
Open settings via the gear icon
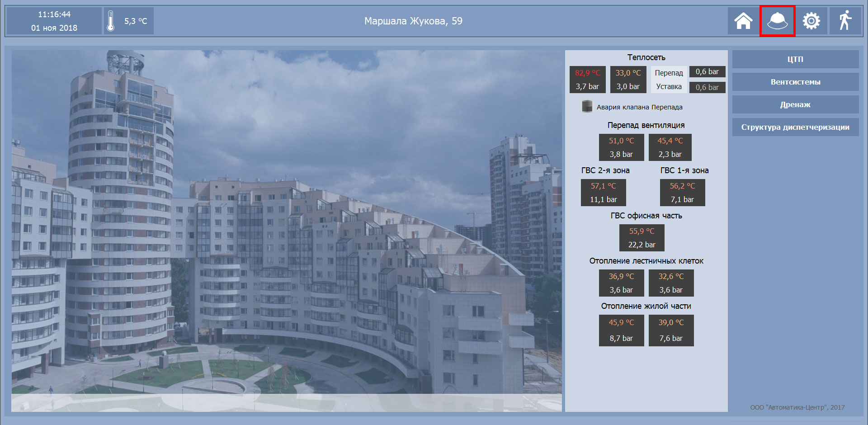(x=811, y=21)
